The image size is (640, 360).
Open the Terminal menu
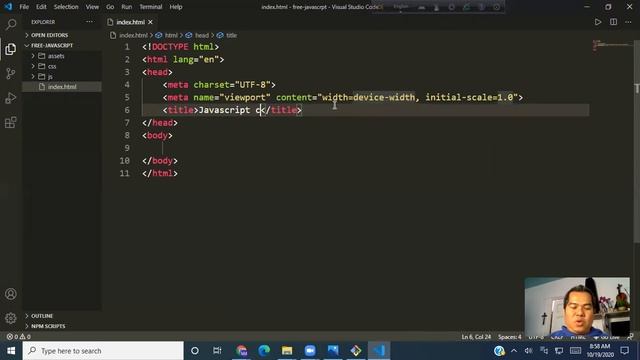click(x=151, y=7)
